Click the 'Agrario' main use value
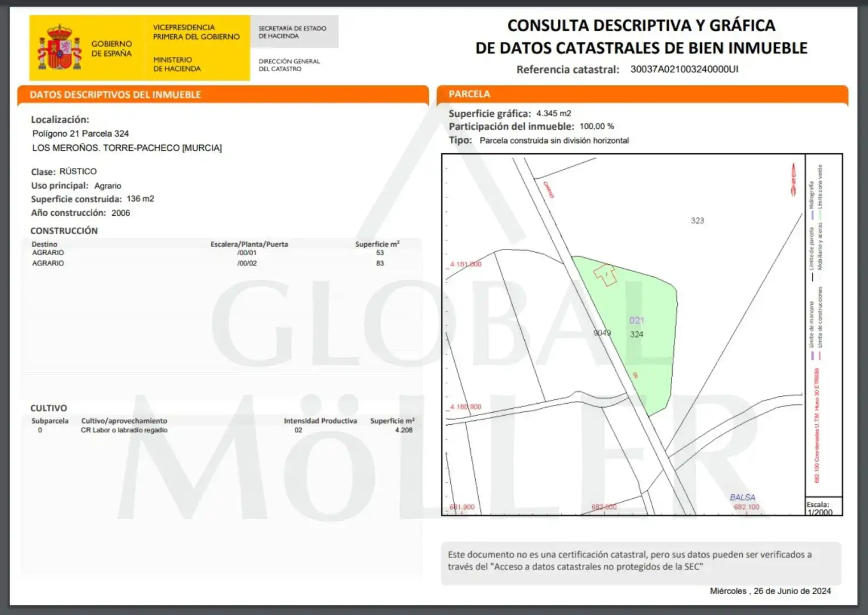 108,186
